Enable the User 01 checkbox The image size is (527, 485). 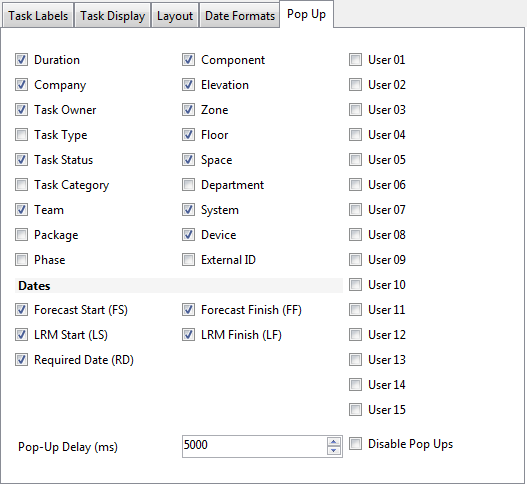click(356, 60)
